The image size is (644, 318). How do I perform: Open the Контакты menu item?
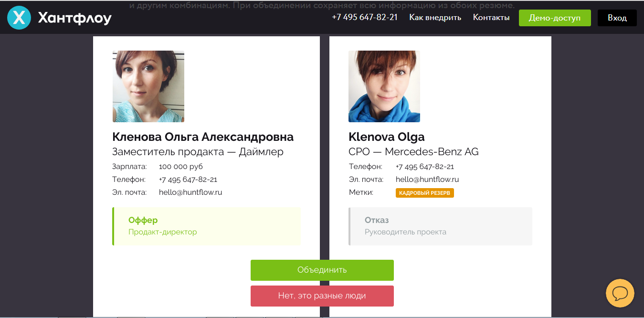(x=491, y=17)
